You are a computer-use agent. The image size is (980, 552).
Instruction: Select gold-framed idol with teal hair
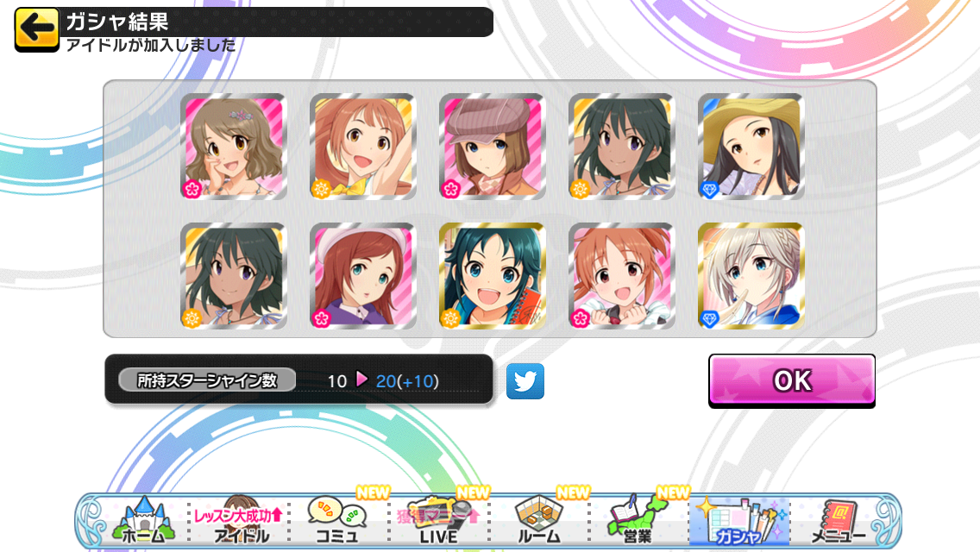493,276
